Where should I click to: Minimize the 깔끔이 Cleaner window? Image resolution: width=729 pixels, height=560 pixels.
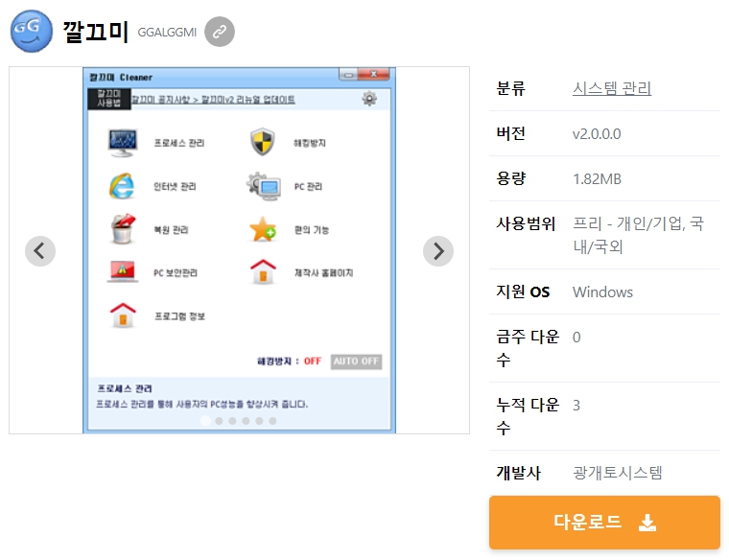[348, 75]
